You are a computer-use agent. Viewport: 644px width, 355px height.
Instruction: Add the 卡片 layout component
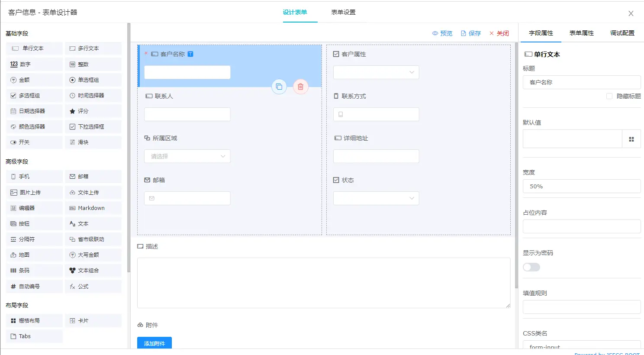[x=93, y=320]
